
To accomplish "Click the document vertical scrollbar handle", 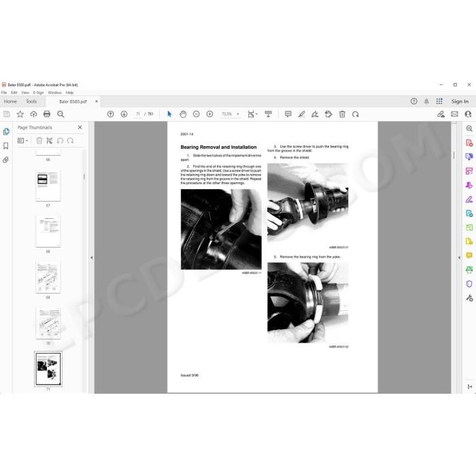I will (x=454, y=155).
